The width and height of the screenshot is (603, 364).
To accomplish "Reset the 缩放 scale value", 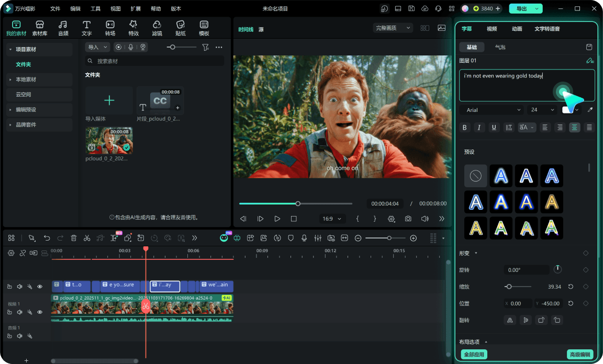I will (x=571, y=287).
